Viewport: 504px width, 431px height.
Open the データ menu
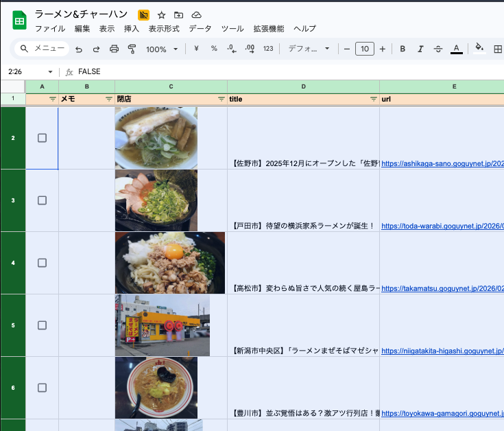pyautogui.click(x=200, y=29)
